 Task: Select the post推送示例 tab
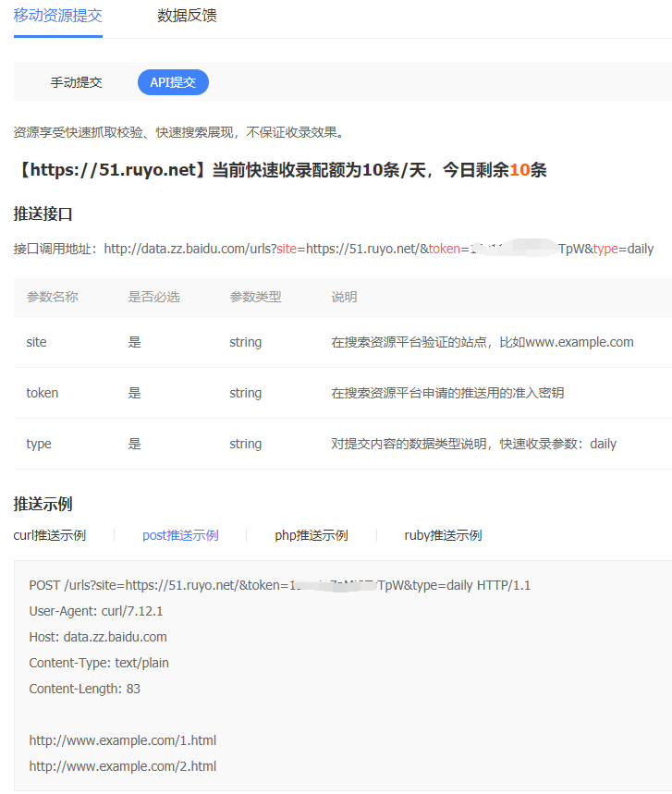pyautogui.click(x=180, y=535)
